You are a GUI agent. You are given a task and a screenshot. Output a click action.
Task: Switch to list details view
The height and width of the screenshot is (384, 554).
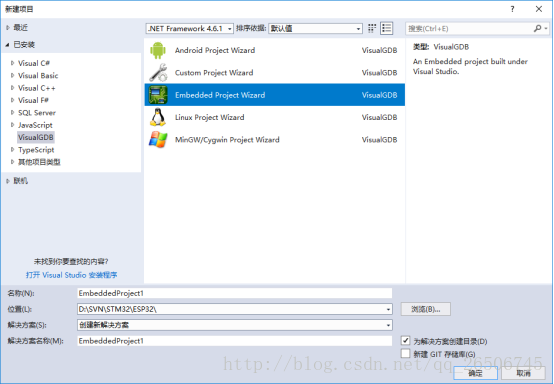(x=387, y=28)
